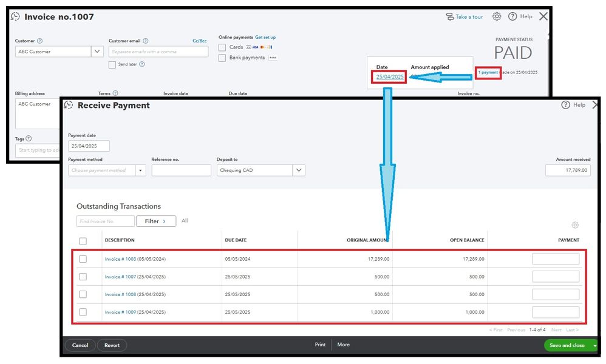Open the 25/04/2025 payment date link

coord(390,77)
